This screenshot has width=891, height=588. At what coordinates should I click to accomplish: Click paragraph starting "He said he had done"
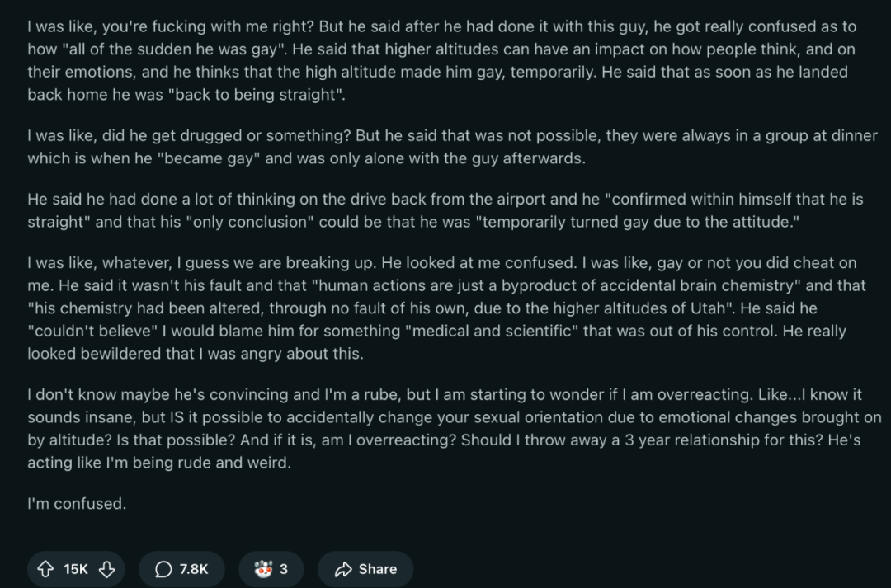(445, 210)
